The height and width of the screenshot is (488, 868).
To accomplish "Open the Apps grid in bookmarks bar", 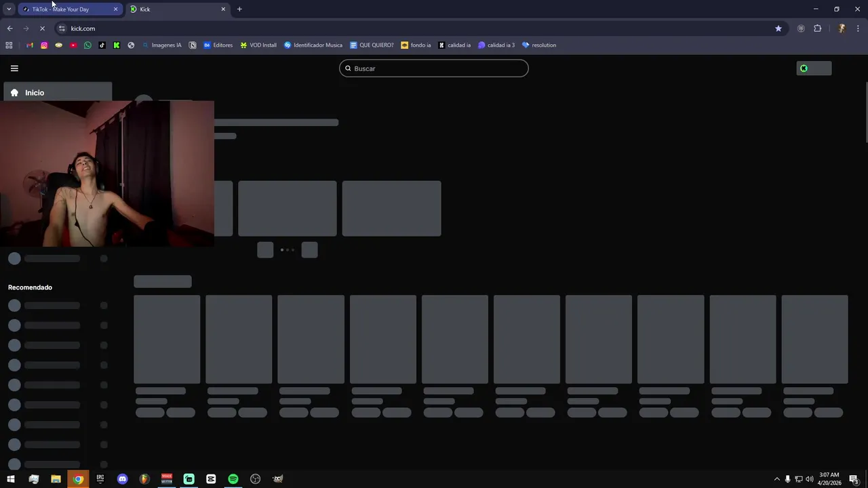I will click(9, 45).
